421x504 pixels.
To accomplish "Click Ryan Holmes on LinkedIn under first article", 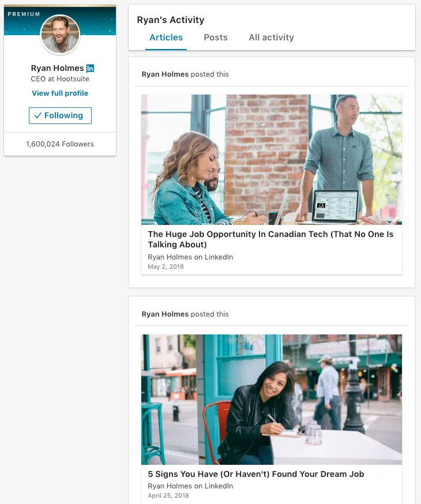I will (190, 257).
